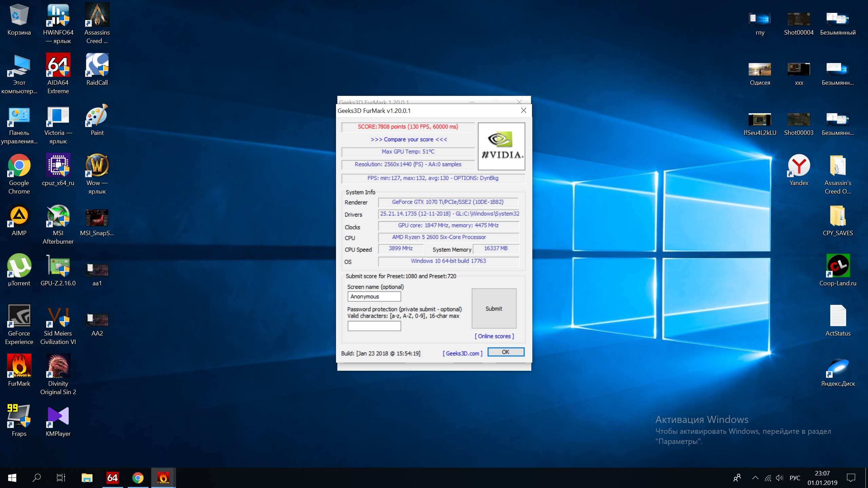Open taskbar search magnifier
Screen dimensions: 868x488
tap(37, 478)
